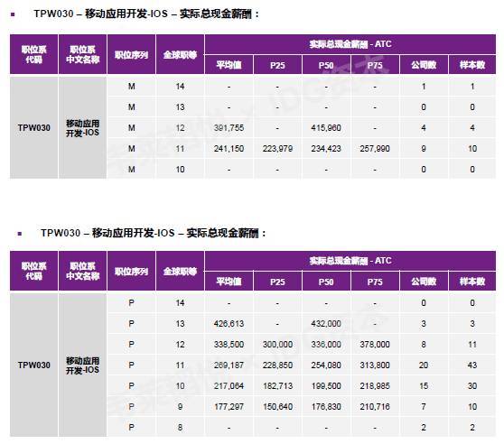Click the purple bullet before the first title
The image size is (504, 444).
(13, 14)
